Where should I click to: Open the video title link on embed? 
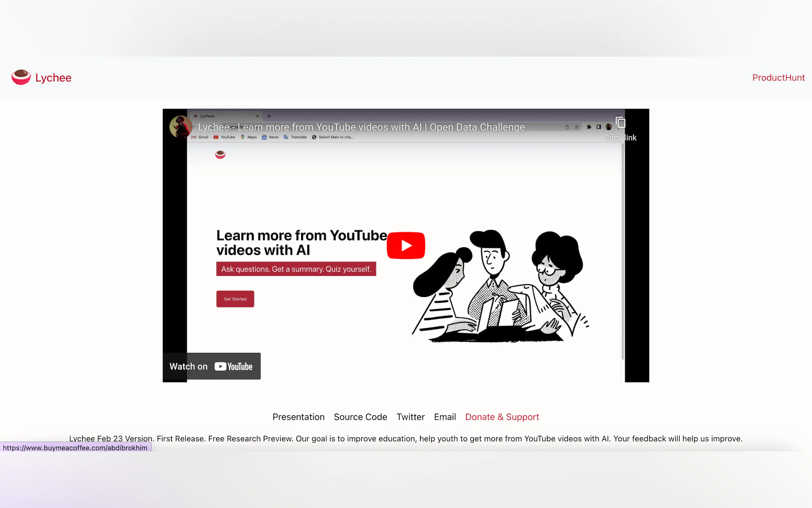coord(361,127)
